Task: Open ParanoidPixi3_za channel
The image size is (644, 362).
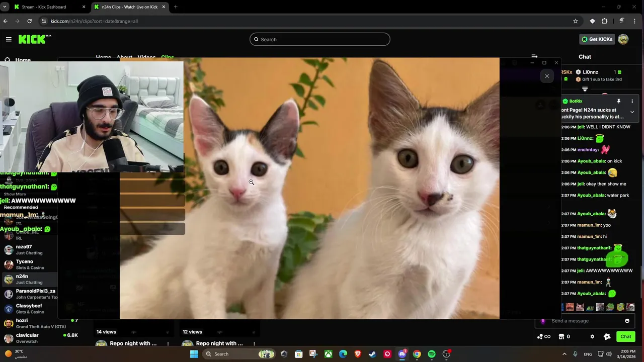Action: (29, 294)
